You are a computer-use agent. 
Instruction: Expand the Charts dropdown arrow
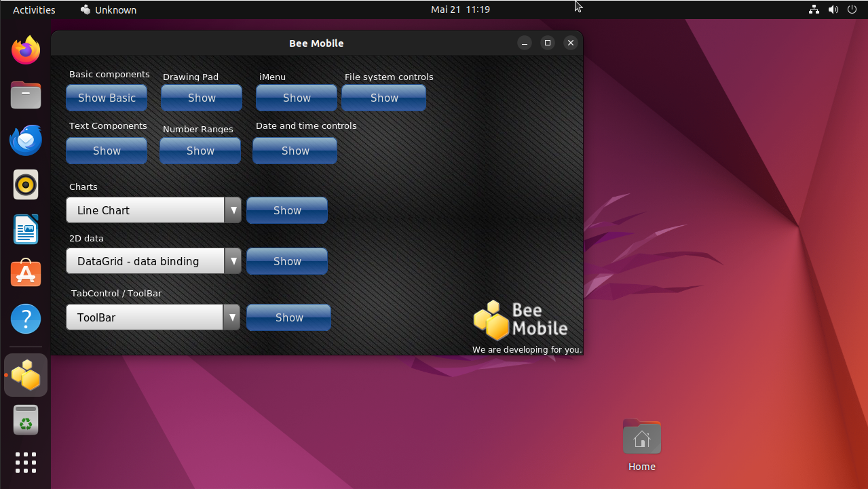tap(233, 210)
